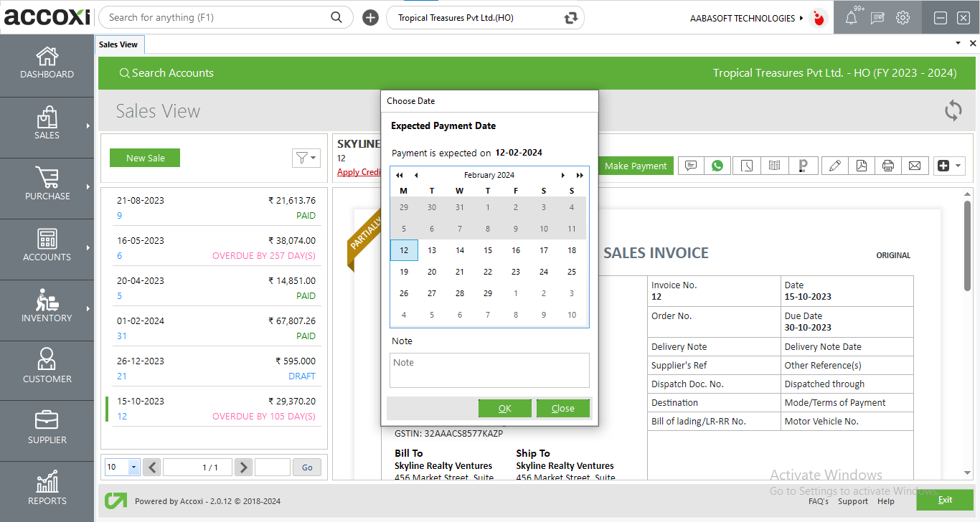Select the 16-05-2023 overdue invoice entry
This screenshot has width=980, height=522.
[x=215, y=248]
